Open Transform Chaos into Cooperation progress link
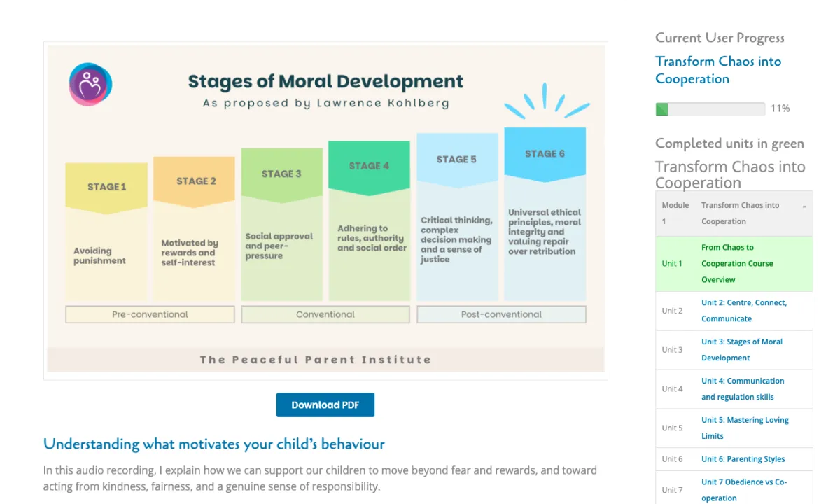The height and width of the screenshot is (504, 840). coord(718,70)
